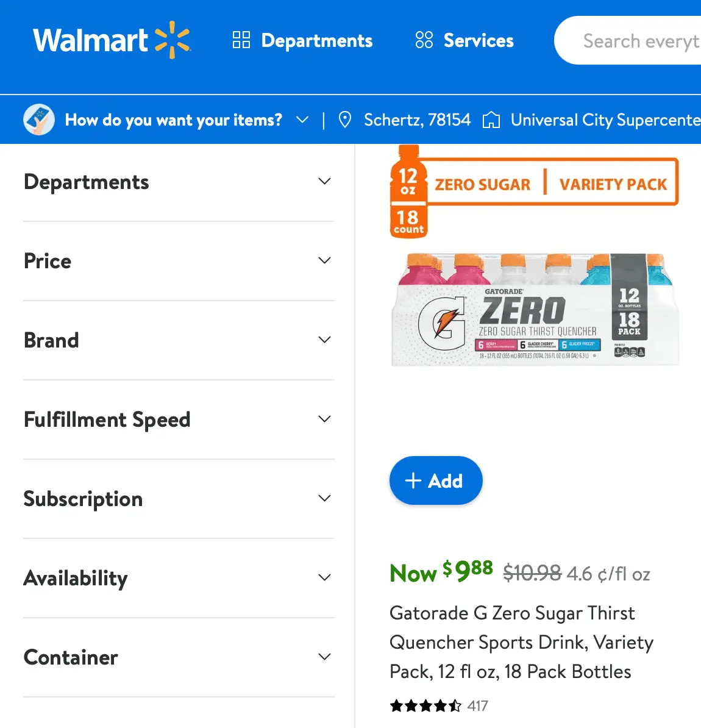This screenshot has height=728, width=701.
Task: Click the store building icon
Action: pyautogui.click(x=491, y=120)
